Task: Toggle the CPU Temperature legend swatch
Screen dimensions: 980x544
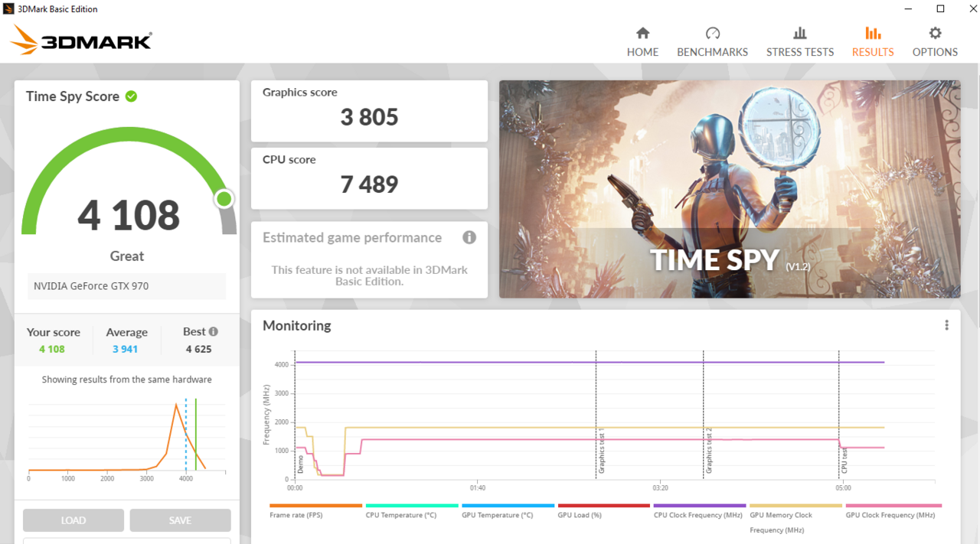Action: 412,506
